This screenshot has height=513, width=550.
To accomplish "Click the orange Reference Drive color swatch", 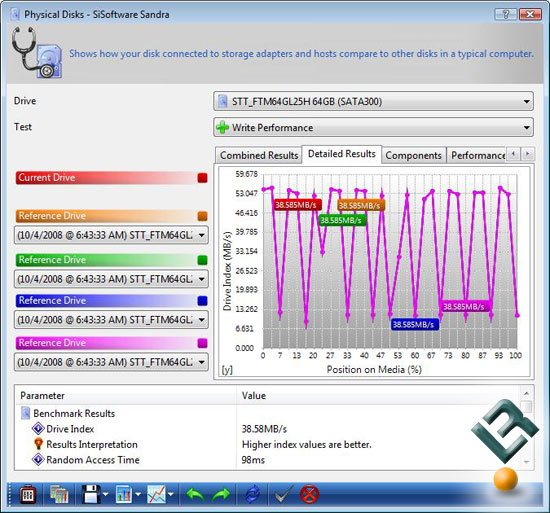I will (x=202, y=216).
